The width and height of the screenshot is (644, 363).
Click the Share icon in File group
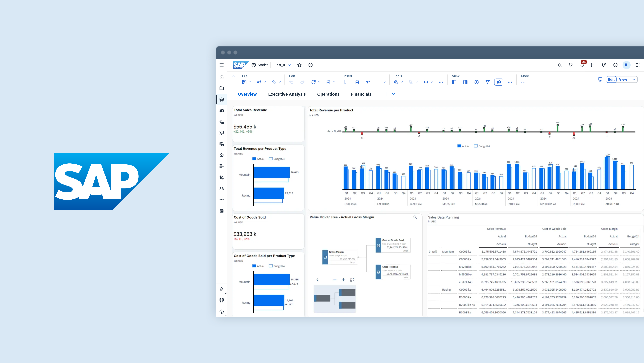tap(259, 82)
